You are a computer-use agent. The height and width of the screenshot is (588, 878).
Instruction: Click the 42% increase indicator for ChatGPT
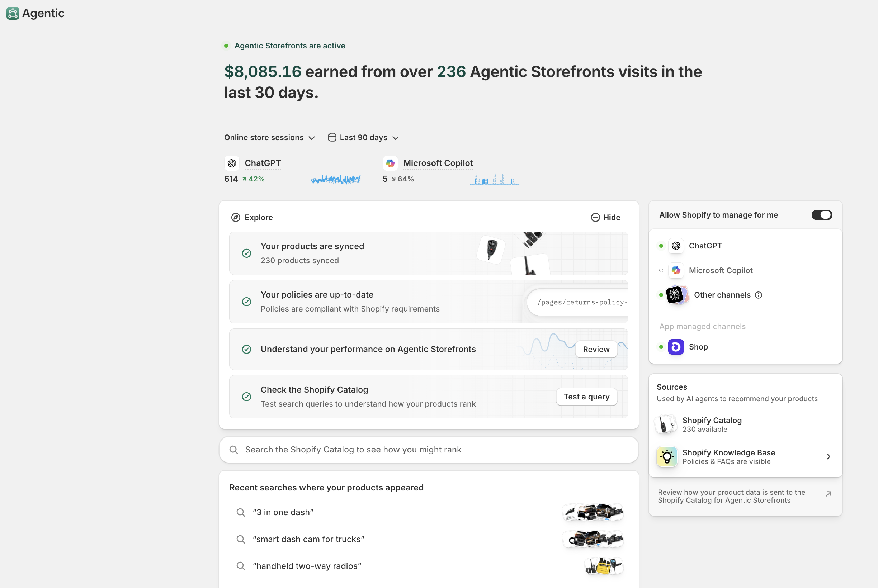pyautogui.click(x=254, y=179)
